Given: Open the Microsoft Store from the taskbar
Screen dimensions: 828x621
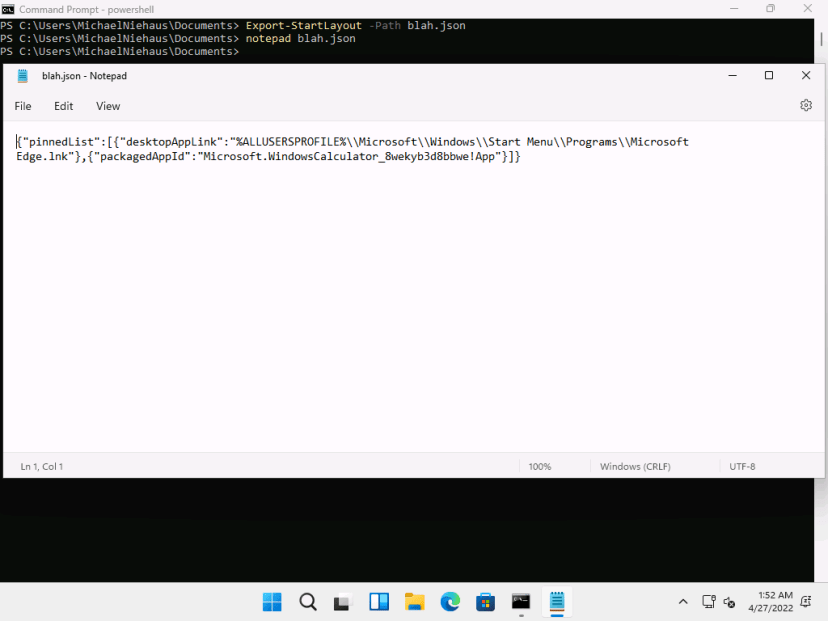Looking at the screenshot, I should tap(485, 602).
